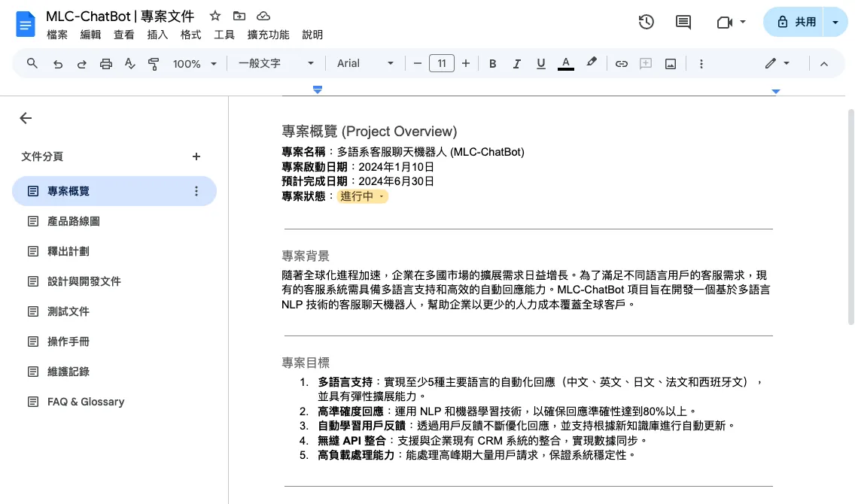The height and width of the screenshot is (504, 855).
Task: Switch to 產品路線圖 tab
Action: coord(114,221)
